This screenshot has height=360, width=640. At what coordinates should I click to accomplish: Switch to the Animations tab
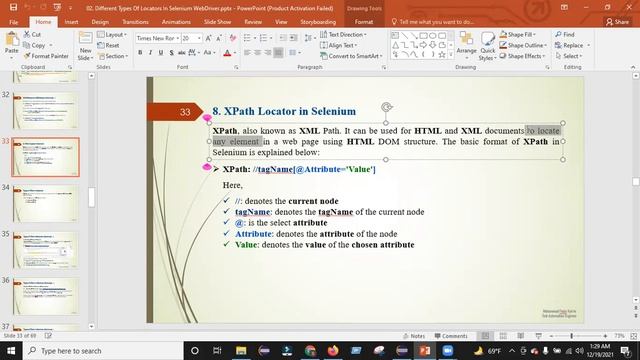point(176,22)
